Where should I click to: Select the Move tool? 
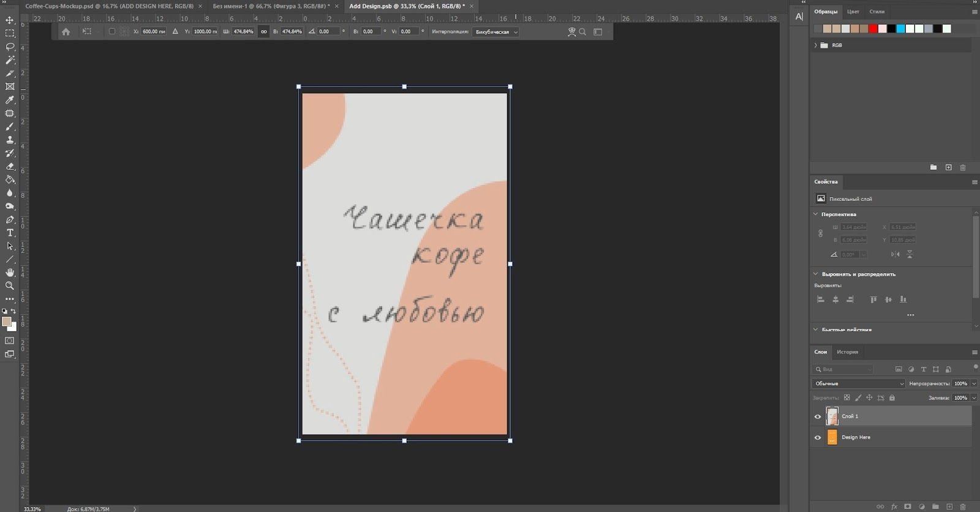(10, 20)
